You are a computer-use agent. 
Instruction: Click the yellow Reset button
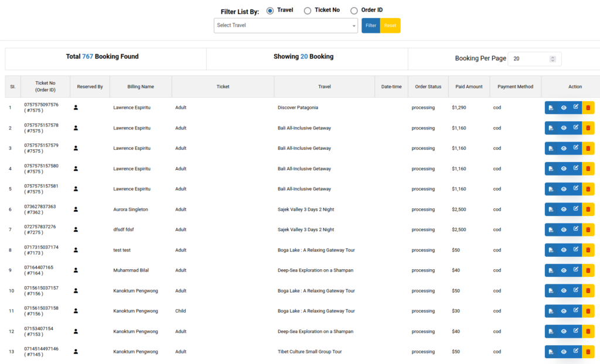[390, 26]
